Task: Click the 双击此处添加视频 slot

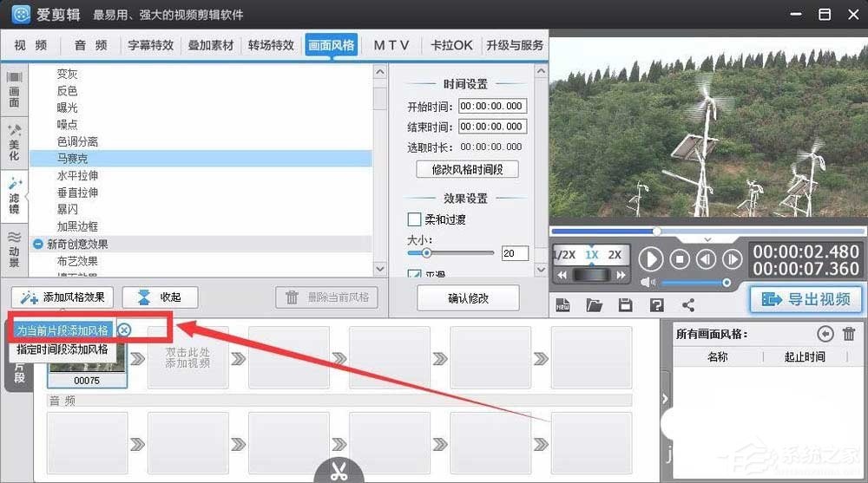Action: coord(187,357)
